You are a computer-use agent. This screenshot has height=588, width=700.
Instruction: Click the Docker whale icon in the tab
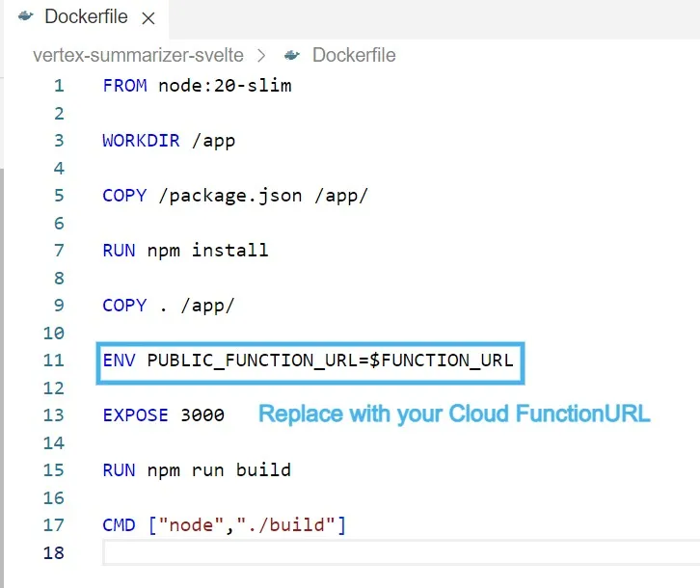point(21,18)
